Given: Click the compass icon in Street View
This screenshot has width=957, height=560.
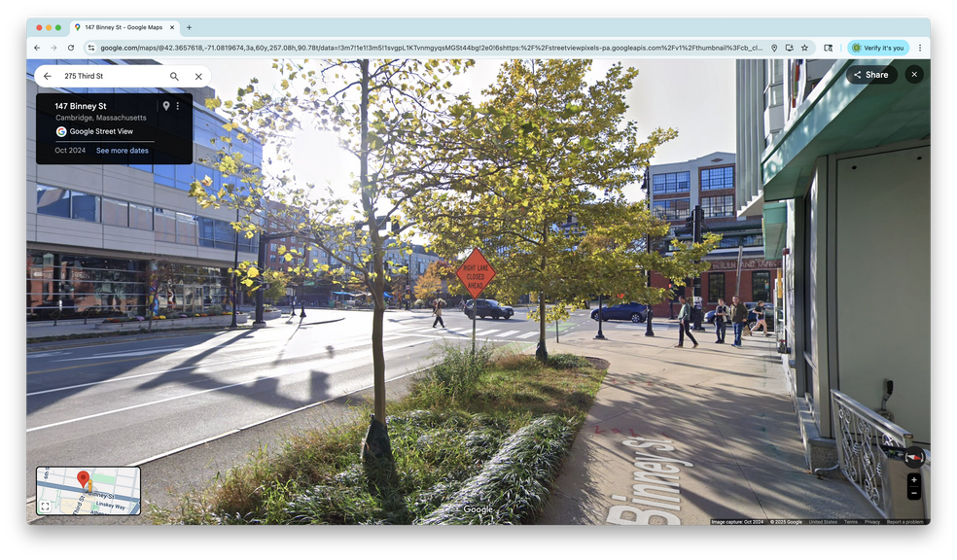Looking at the screenshot, I should 912,456.
